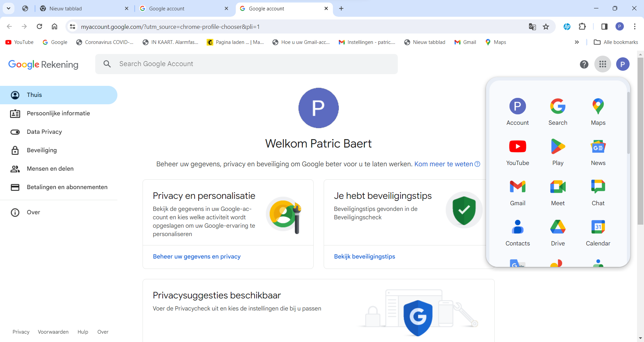Close the Nieuw tabblad tab
This screenshot has width=644, height=342.
tap(126, 8)
